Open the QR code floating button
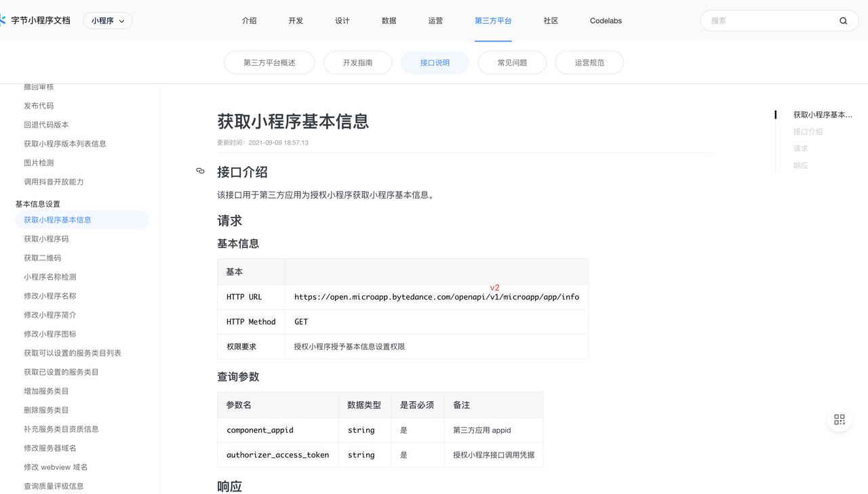The height and width of the screenshot is (494, 868). (x=840, y=420)
